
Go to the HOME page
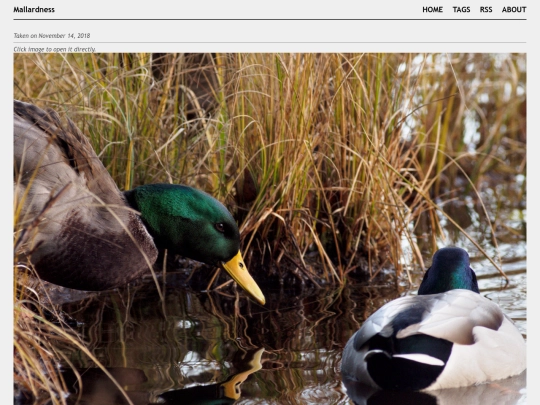433,10
